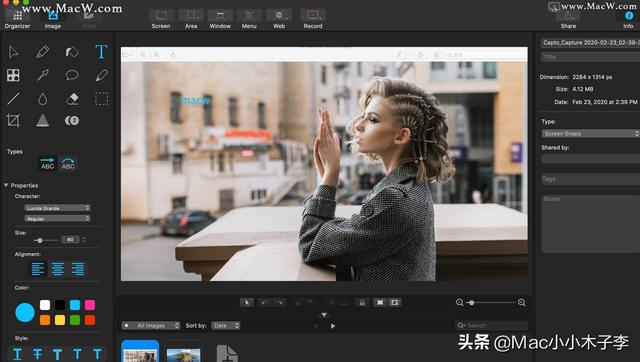The image size is (640, 362).
Task: Open the Screen Snaps type dropdown
Action: (x=591, y=133)
